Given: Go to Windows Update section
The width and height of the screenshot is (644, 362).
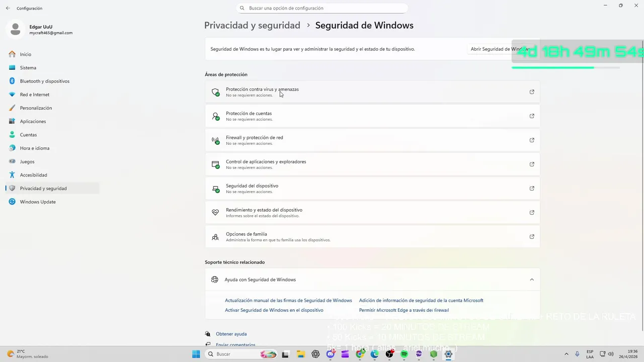Looking at the screenshot, I should [x=52, y=202].
